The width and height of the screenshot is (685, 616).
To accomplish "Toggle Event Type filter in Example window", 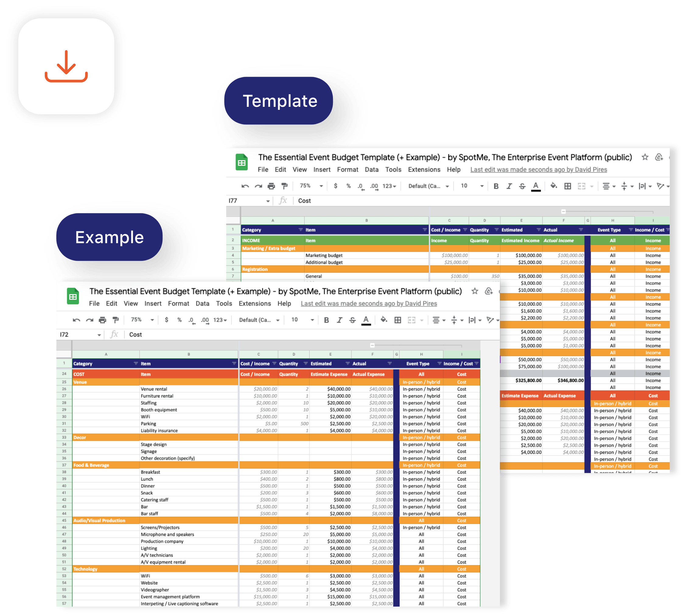I will (x=440, y=363).
